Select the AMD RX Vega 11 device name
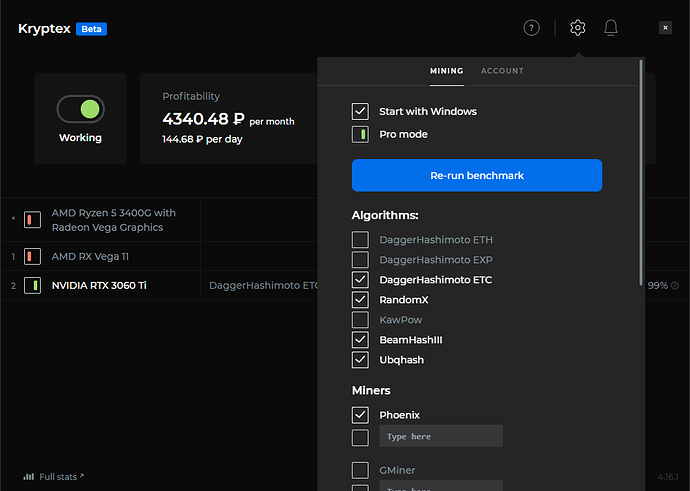The height and width of the screenshot is (491, 690). 90,256
